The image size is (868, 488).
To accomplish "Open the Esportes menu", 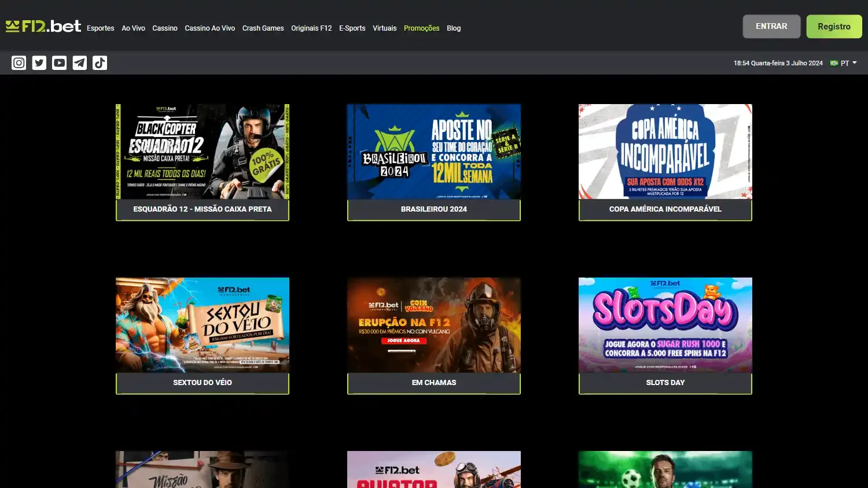I will click(101, 28).
